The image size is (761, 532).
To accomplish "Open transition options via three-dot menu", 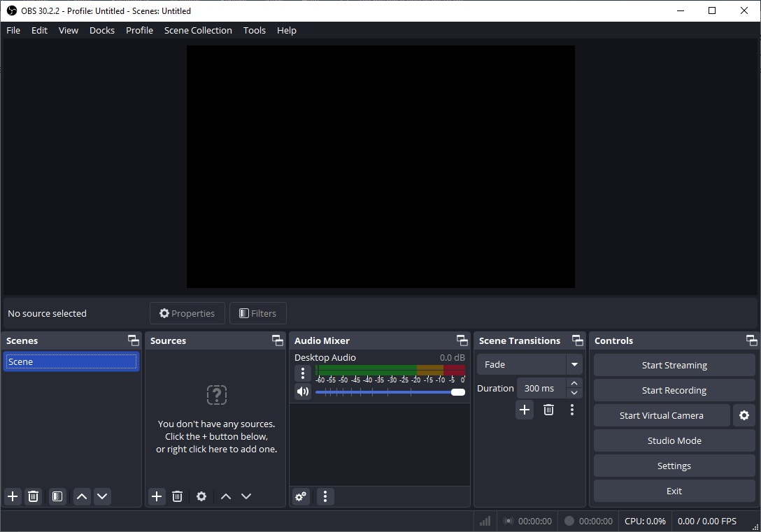I will coord(572,410).
